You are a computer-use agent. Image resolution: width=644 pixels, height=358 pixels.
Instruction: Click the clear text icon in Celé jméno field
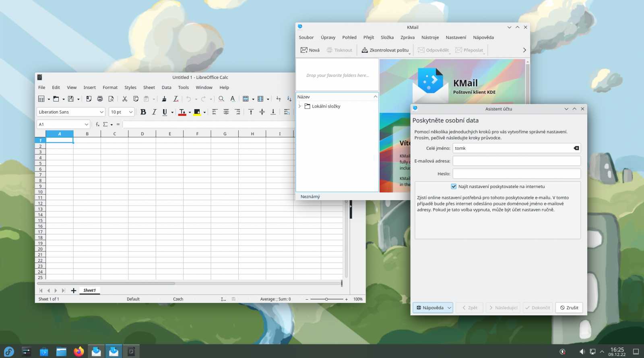576,148
